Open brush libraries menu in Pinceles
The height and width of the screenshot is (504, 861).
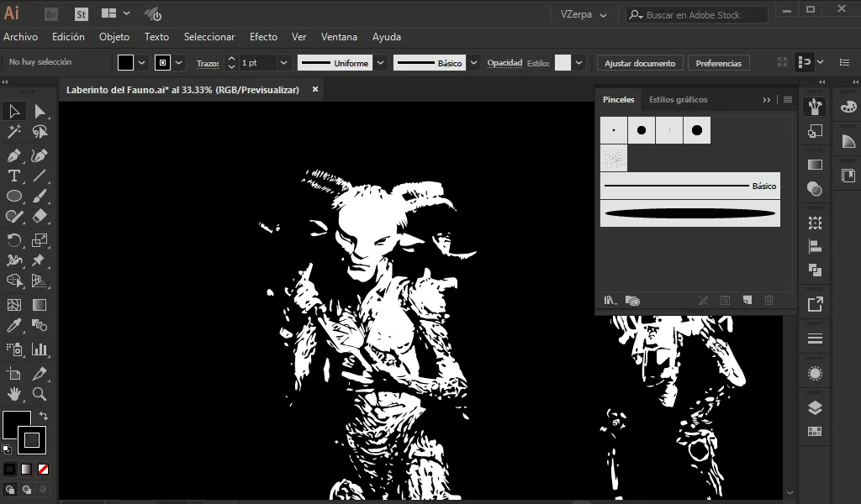click(x=610, y=301)
